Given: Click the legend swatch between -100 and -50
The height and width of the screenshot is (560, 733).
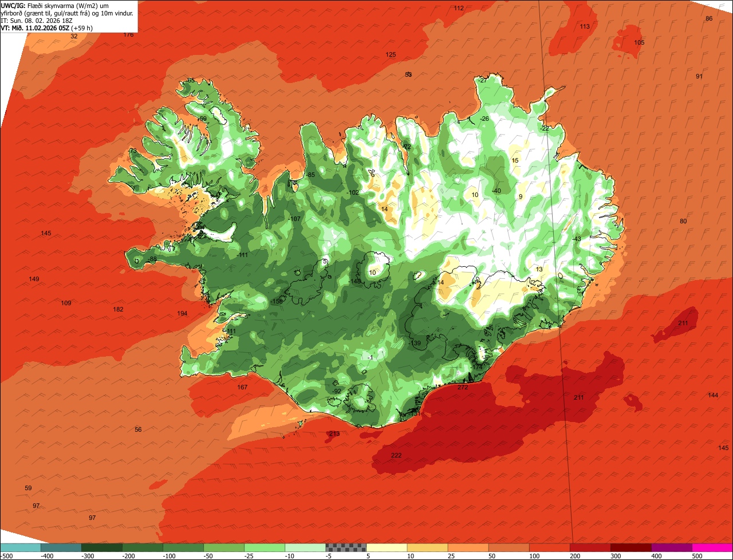Looking at the screenshot, I should click(x=183, y=547).
